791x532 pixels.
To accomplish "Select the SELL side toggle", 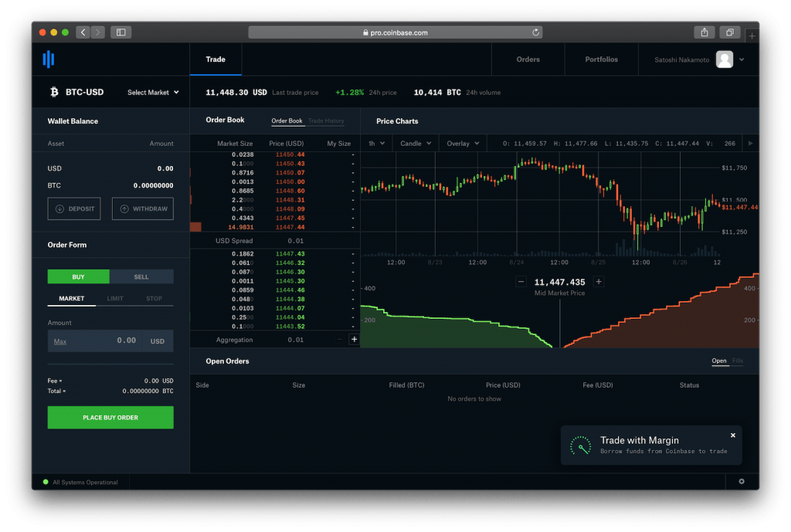I will tap(141, 276).
